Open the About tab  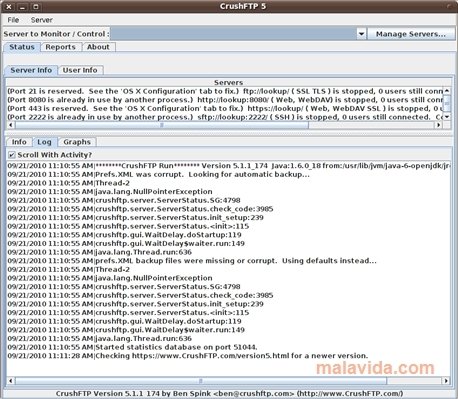[x=98, y=47]
